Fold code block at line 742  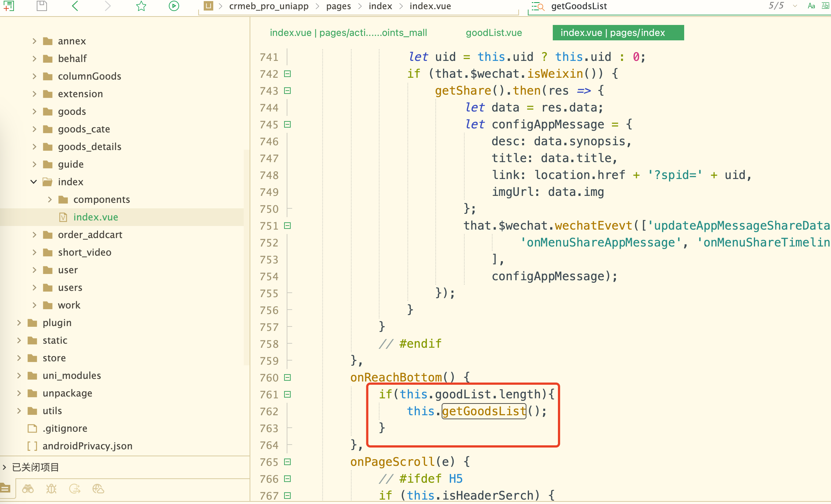(x=288, y=74)
